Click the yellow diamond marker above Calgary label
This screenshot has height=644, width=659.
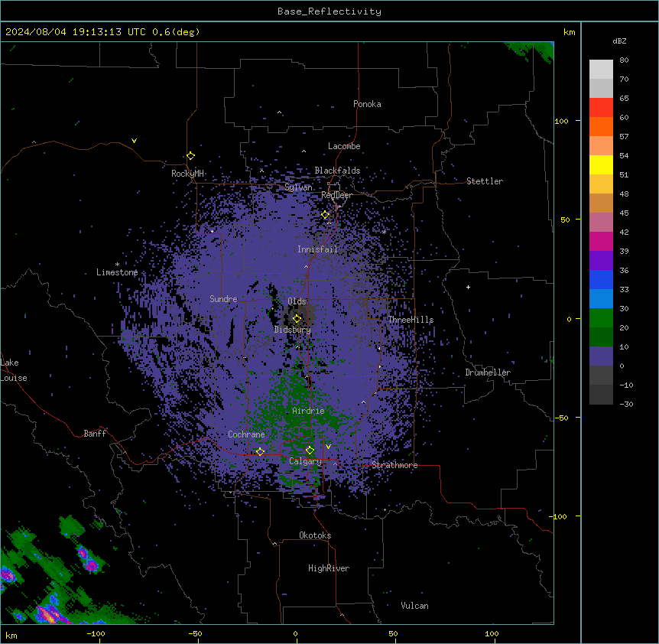point(310,450)
